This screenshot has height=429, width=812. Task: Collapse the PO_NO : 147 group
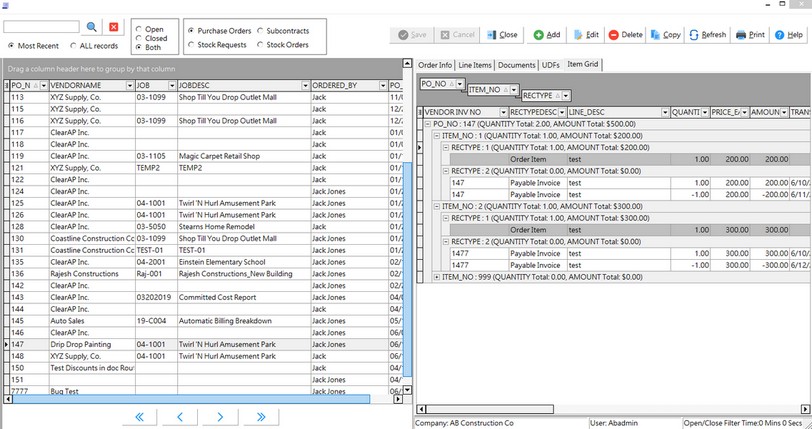(428, 124)
